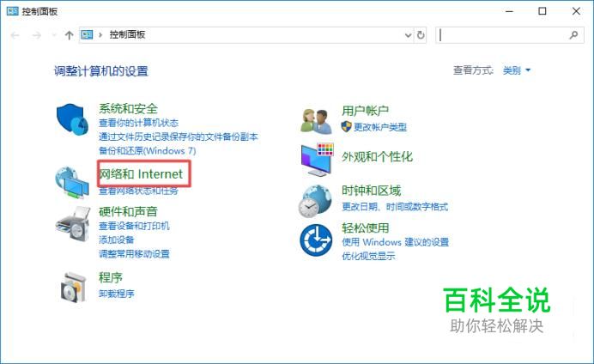
Task: Open the Ease of Access blue icon
Action: 316,240
